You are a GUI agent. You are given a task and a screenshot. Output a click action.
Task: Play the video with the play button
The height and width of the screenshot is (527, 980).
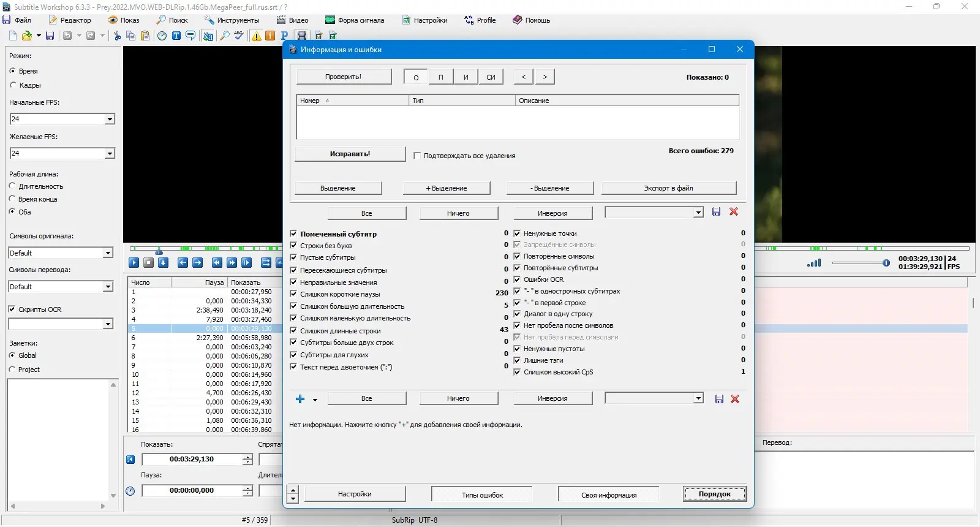pyautogui.click(x=134, y=262)
